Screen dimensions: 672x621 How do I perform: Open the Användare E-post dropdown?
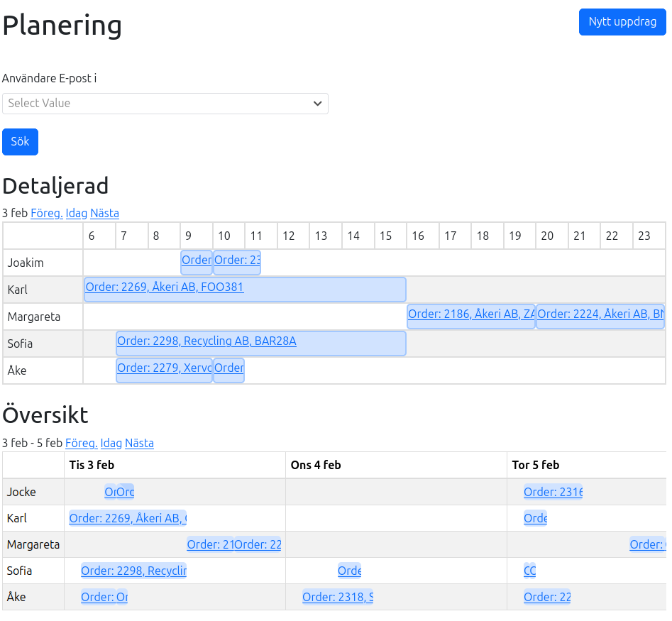[x=165, y=104]
